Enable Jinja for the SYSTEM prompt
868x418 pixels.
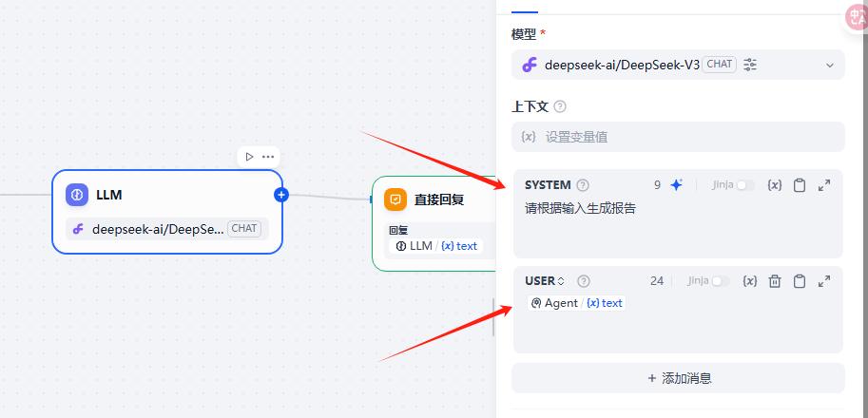coord(745,185)
